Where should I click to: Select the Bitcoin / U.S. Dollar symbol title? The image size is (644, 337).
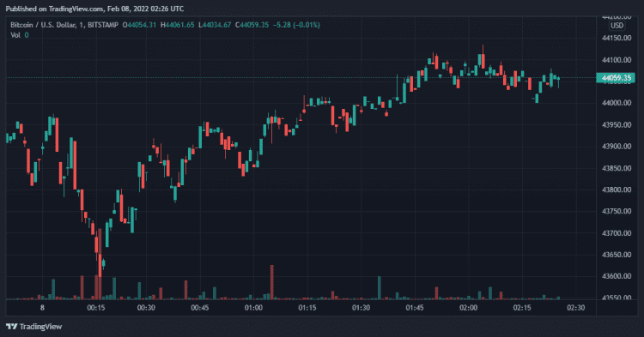click(43, 25)
